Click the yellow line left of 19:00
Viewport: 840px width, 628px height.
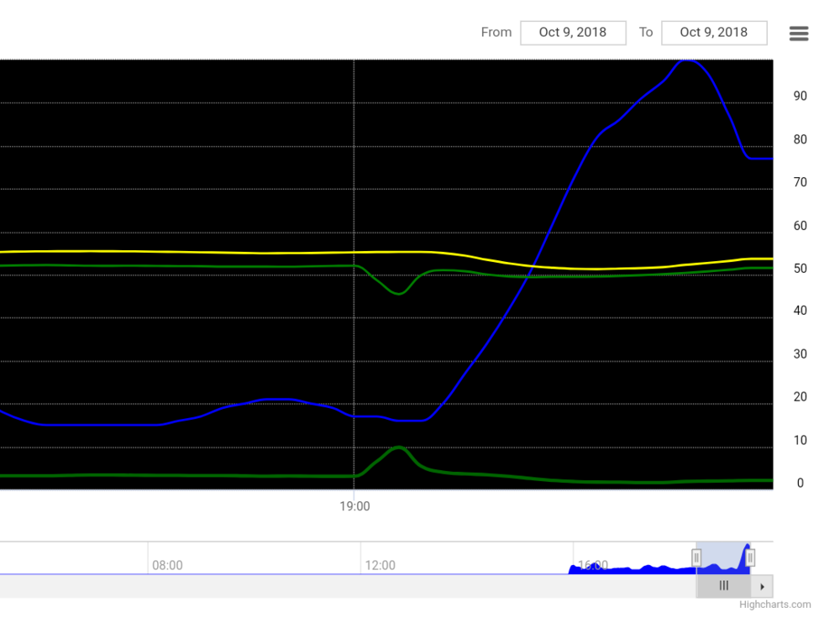[210, 252]
